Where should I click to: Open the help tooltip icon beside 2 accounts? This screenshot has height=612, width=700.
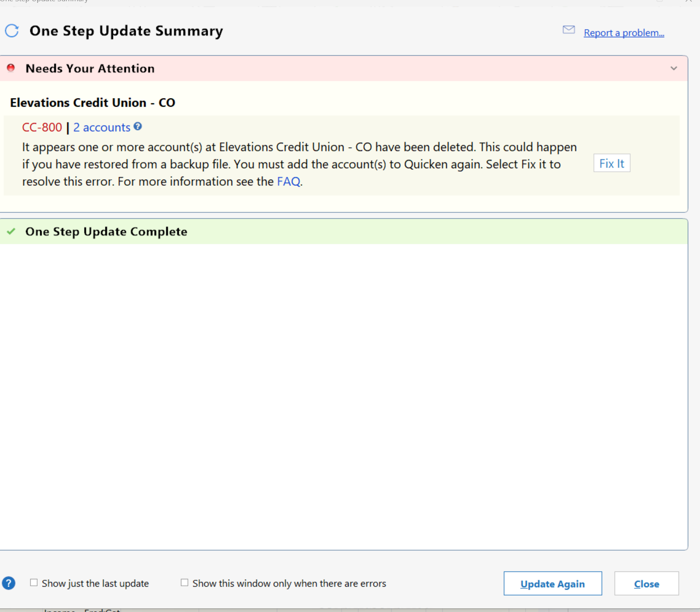(138, 126)
